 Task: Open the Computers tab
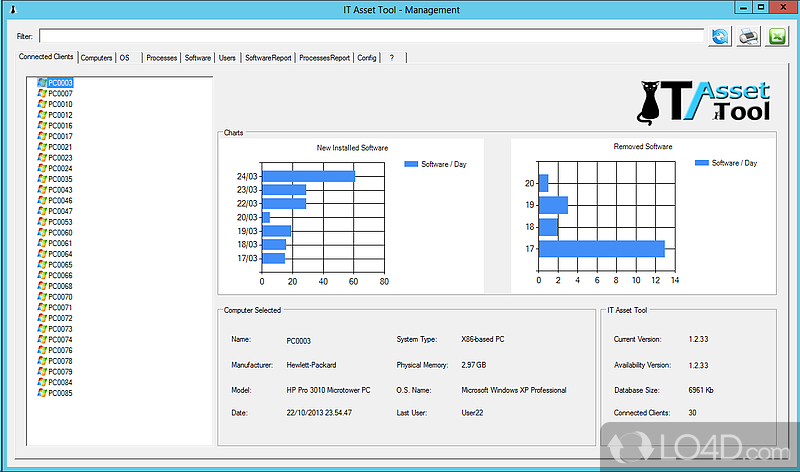coord(96,58)
